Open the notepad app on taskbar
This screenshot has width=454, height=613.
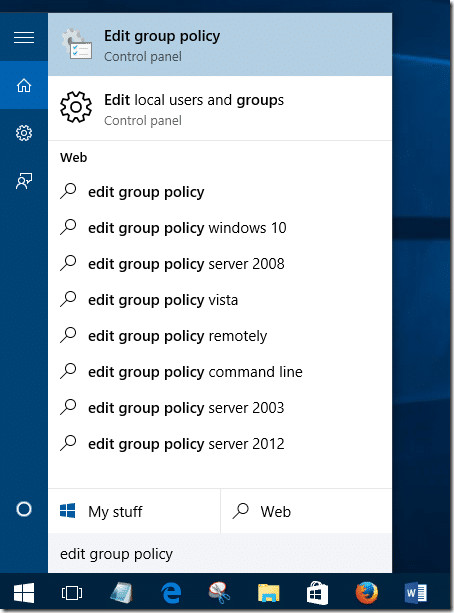[121, 593]
